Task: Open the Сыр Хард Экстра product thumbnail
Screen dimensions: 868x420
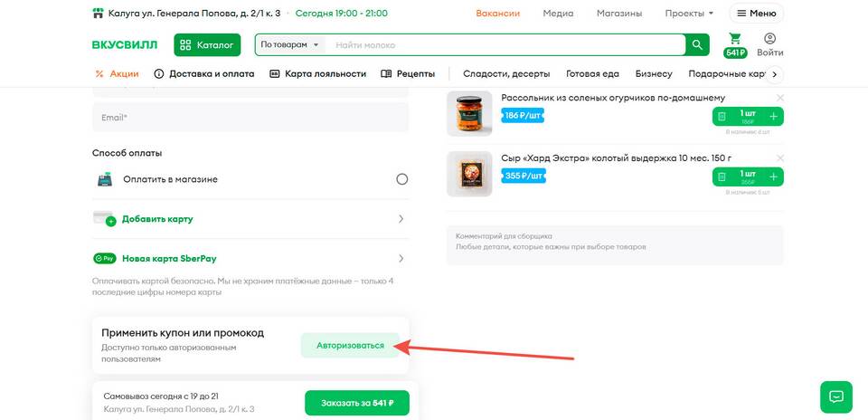Action: click(x=469, y=174)
